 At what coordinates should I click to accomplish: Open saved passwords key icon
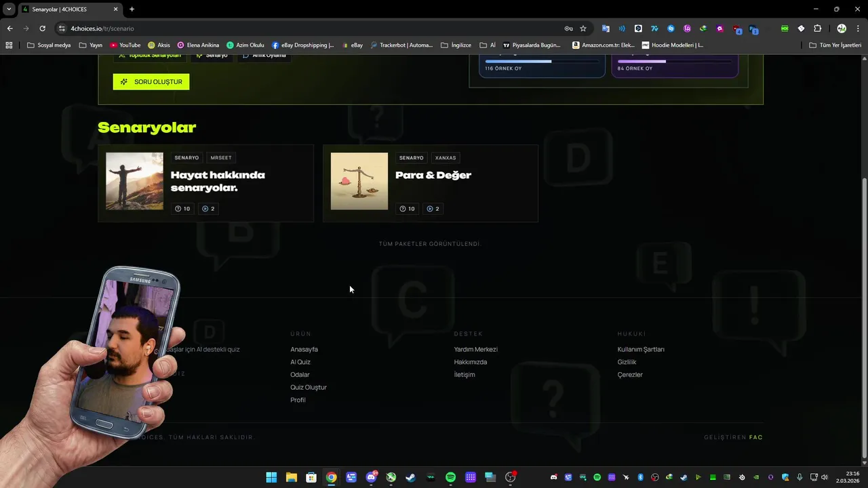click(x=568, y=28)
